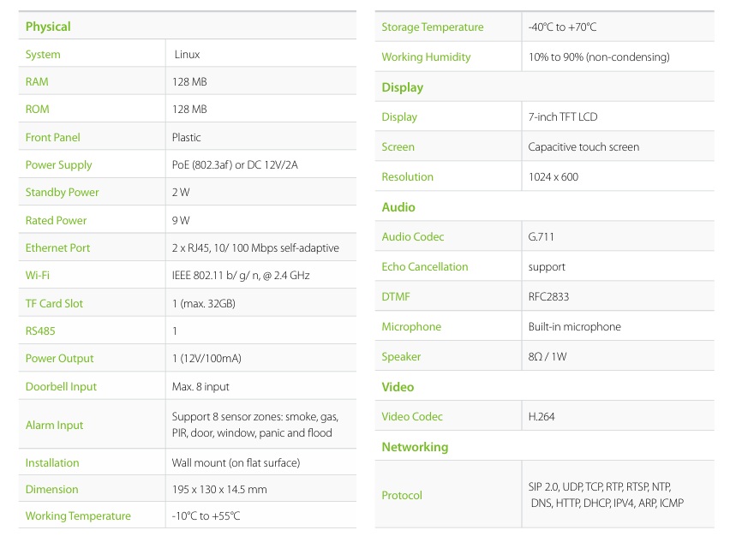Select the Ethernet Port row label
730x560 pixels.
(x=57, y=248)
